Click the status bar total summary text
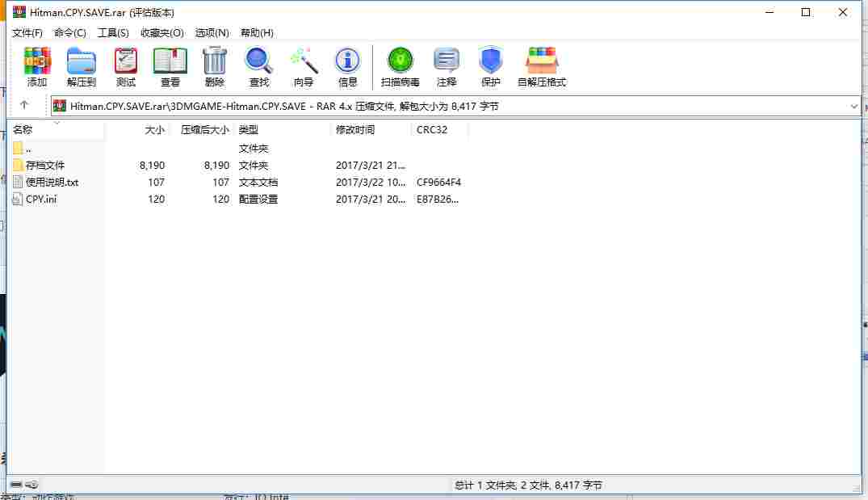The image size is (868, 500). 528,485
